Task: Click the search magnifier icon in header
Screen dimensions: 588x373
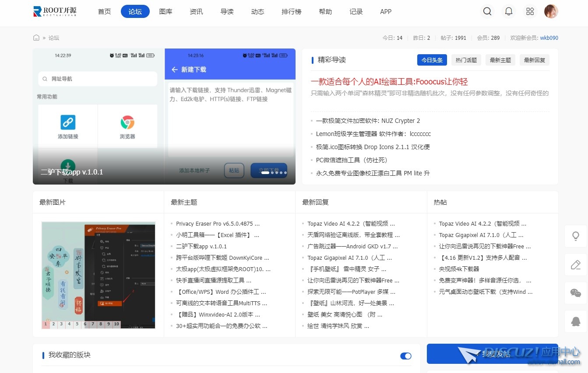Action: tap(487, 12)
